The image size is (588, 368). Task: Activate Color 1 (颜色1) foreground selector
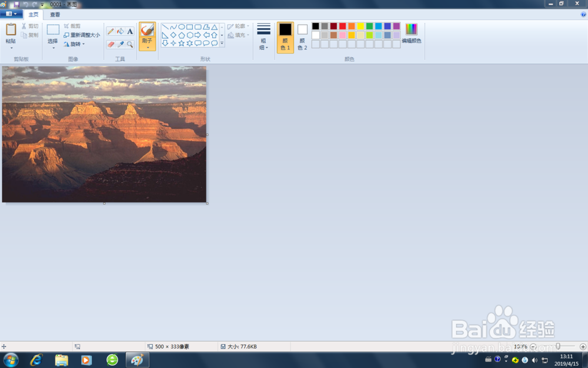click(x=285, y=37)
